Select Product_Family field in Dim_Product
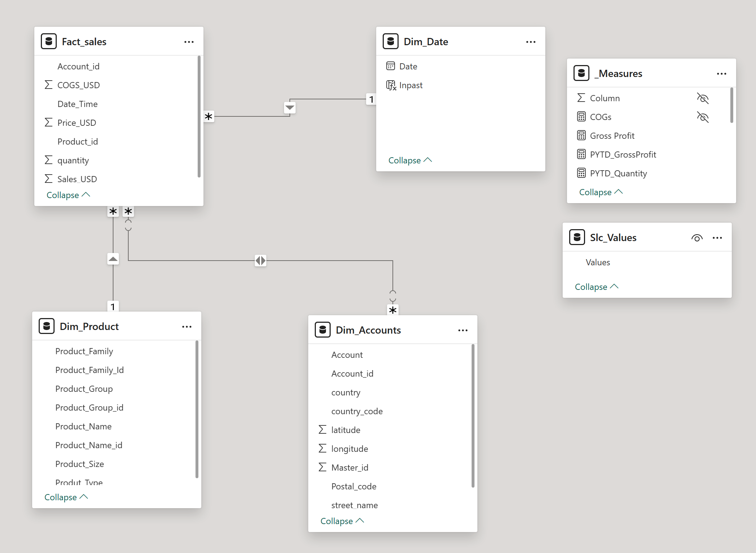This screenshot has height=553, width=756. 84,351
